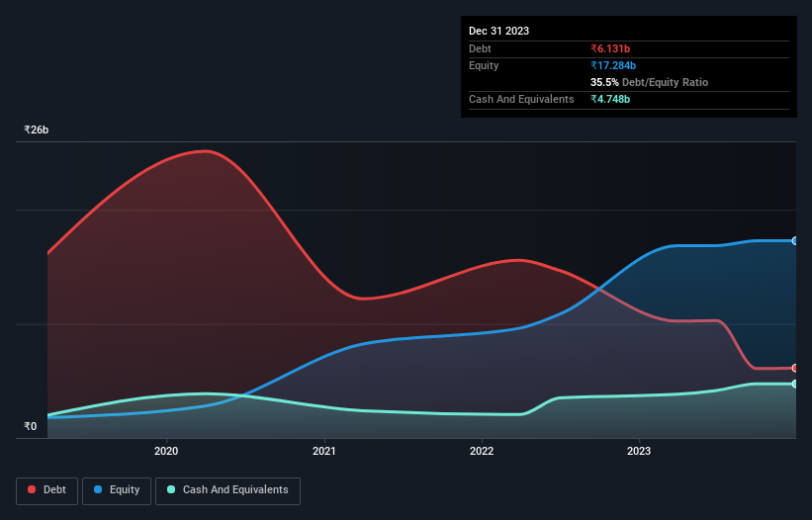This screenshot has width=812, height=520.
Task: Click the 35.5% Debt/Equity Ratio text
Action: click(650, 82)
